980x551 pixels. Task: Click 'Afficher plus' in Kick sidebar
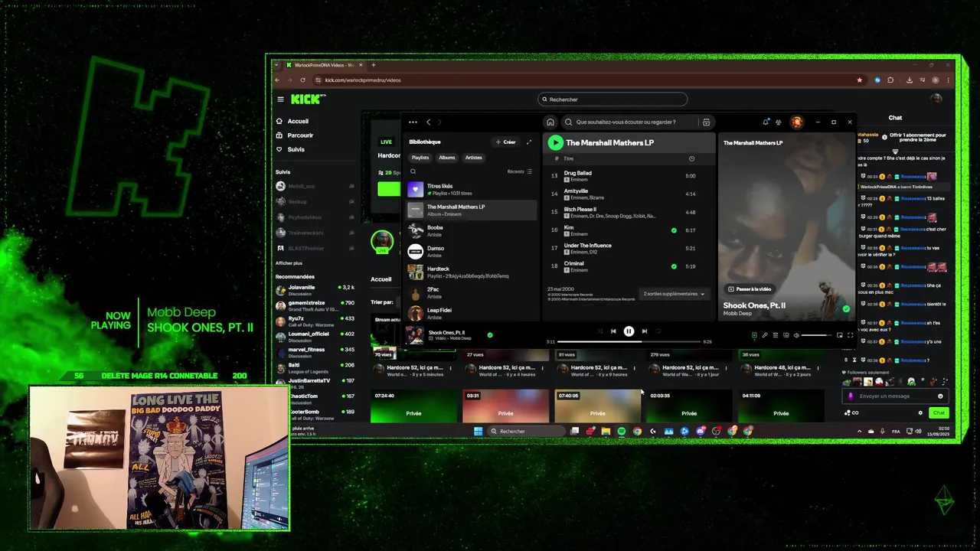click(x=289, y=262)
